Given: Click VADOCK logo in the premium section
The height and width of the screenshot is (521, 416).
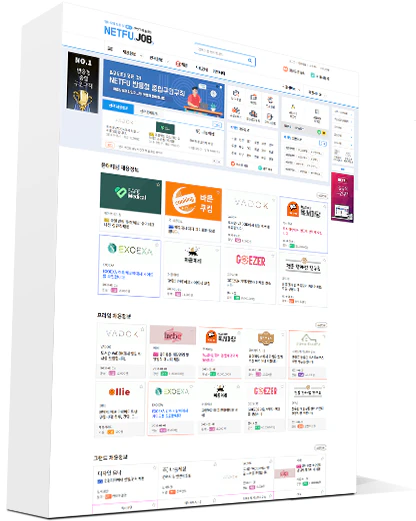Looking at the screenshot, I should pos(122,333).
